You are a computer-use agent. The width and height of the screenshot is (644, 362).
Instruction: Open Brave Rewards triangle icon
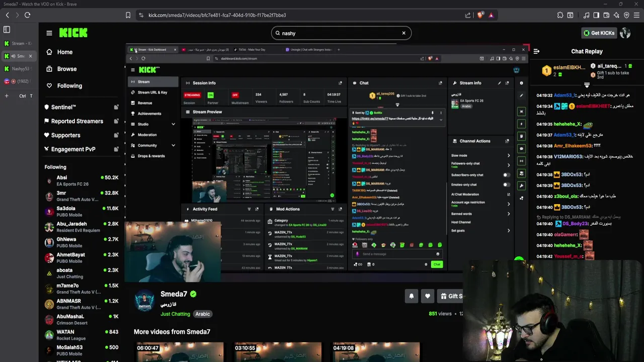pos(491,15)
